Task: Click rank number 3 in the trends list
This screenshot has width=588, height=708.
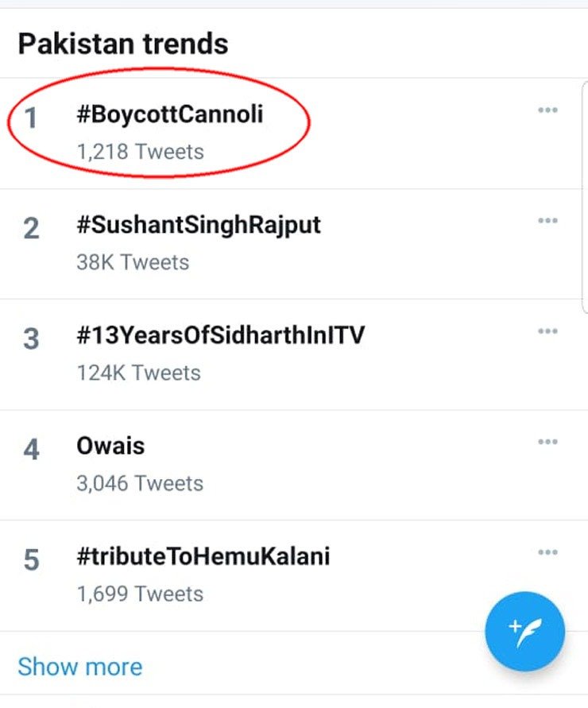Action: (x=31, y=340)
